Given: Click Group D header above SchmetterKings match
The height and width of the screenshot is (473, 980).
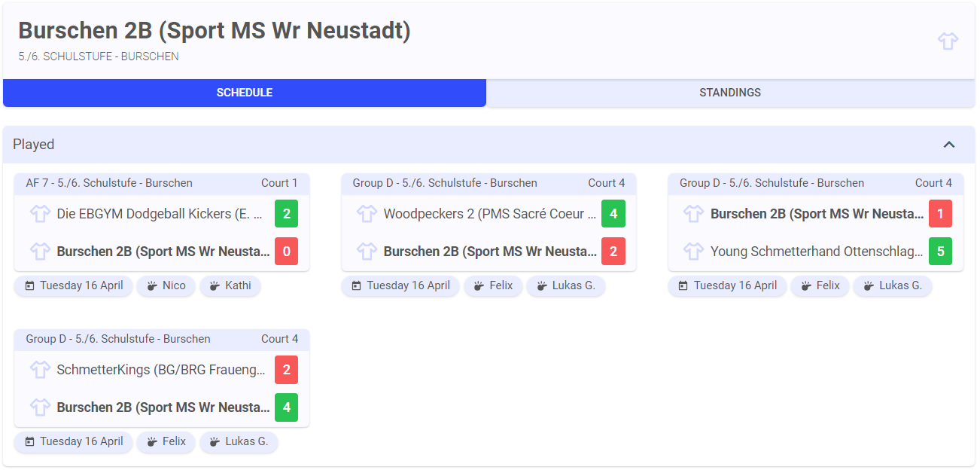Looking at the screenshot, I should 118,339.
